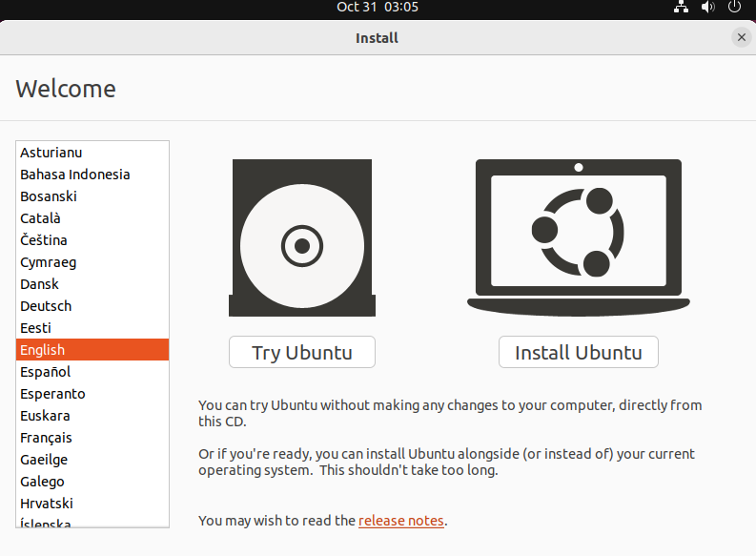Open the volume speaker icon in top bar

tap(707, 8)
